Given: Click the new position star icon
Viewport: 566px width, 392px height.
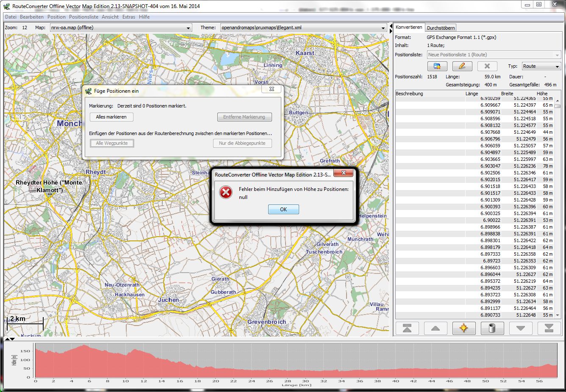Looking at the screenshot, I should point(463,328).
